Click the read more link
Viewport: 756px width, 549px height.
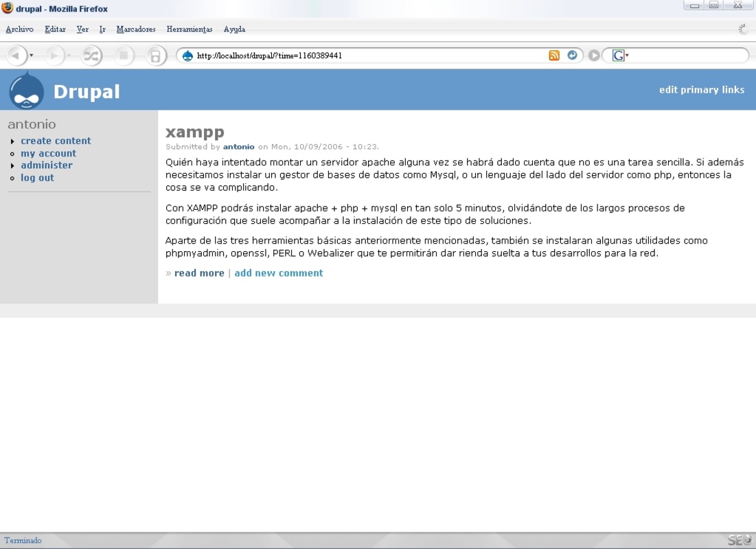tap(199, 273)
